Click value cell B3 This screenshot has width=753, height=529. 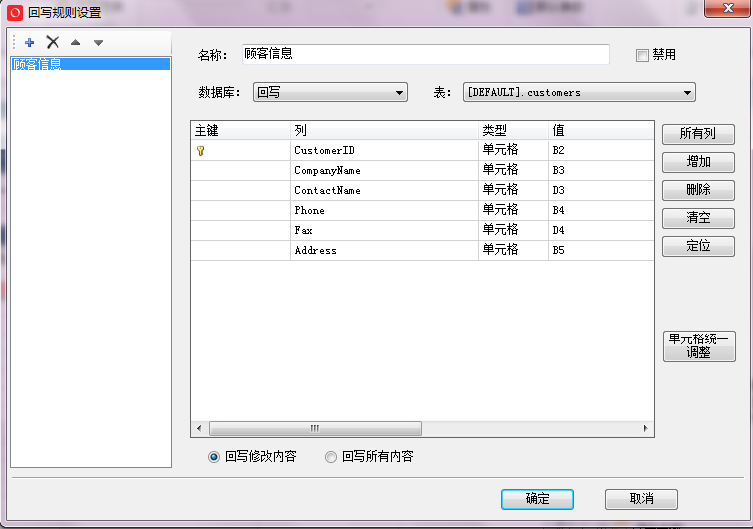click(x=601, y=170)
